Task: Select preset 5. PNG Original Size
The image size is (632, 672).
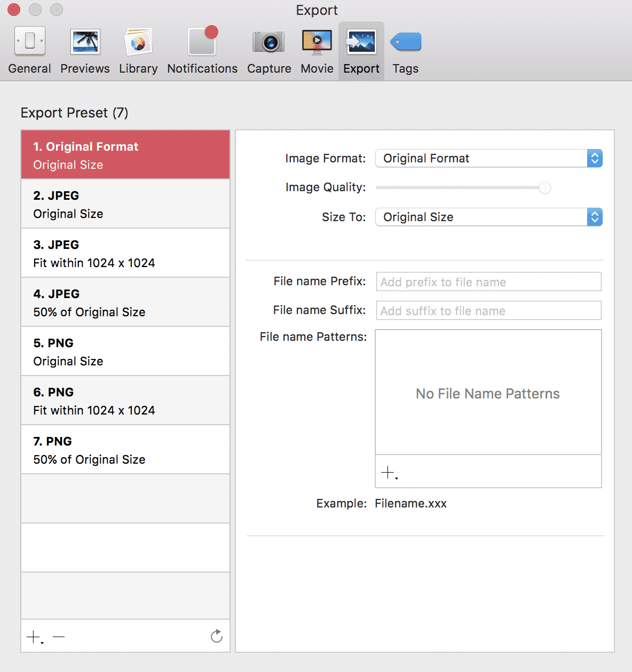Action: click(x=125, y=351)
